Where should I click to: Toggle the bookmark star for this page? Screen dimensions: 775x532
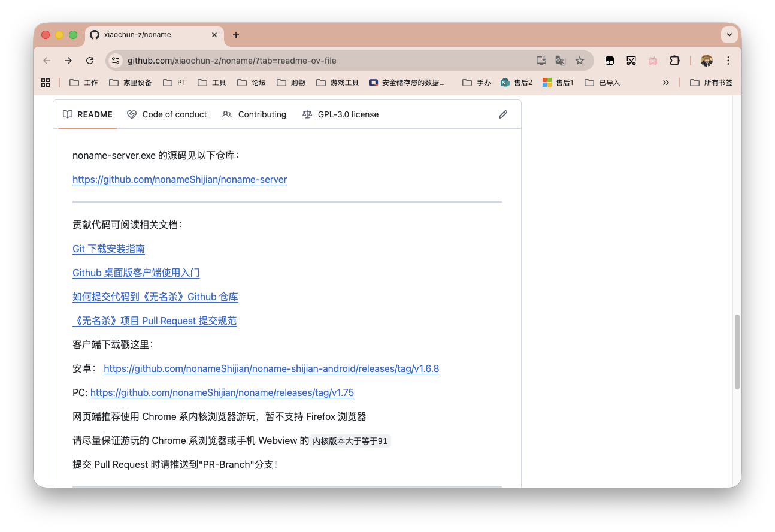(580, 61)
